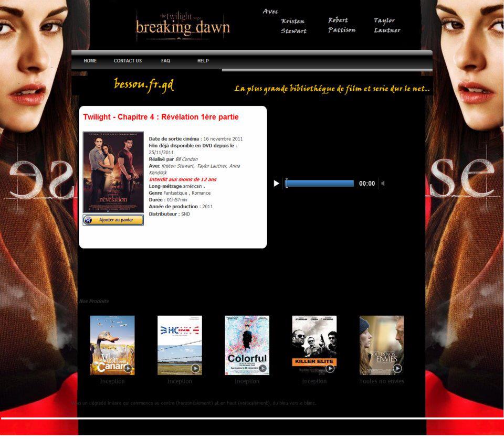
Task: Select HELP in the navigation bar
Action: (x=203, y=61)
